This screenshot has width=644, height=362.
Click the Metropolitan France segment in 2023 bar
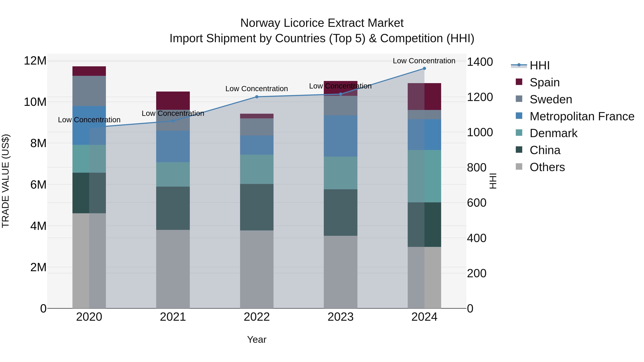[x=340, y=136]
